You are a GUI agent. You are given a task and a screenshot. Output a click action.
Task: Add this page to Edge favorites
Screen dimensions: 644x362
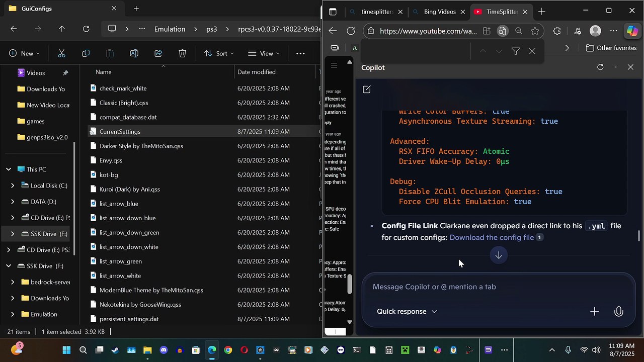[535, 31]
